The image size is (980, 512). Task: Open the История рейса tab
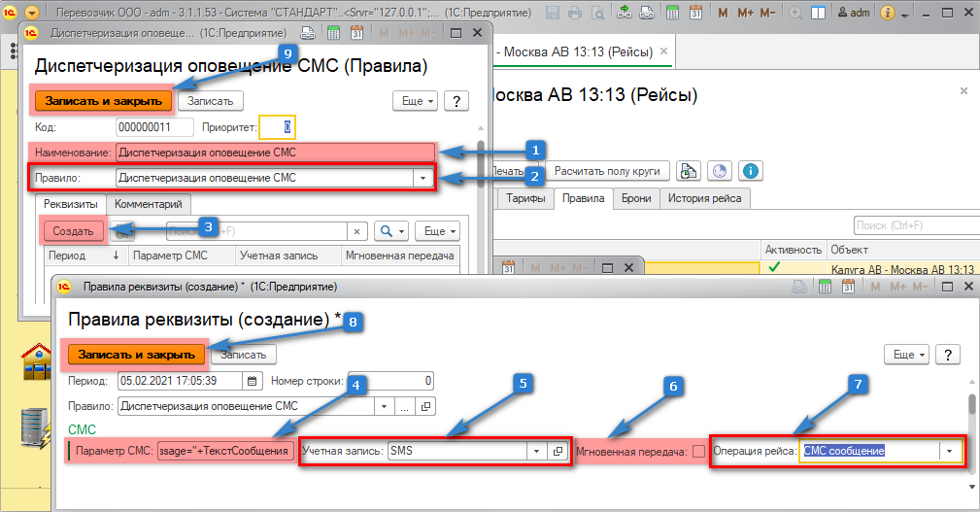click(x=704, y=198)
